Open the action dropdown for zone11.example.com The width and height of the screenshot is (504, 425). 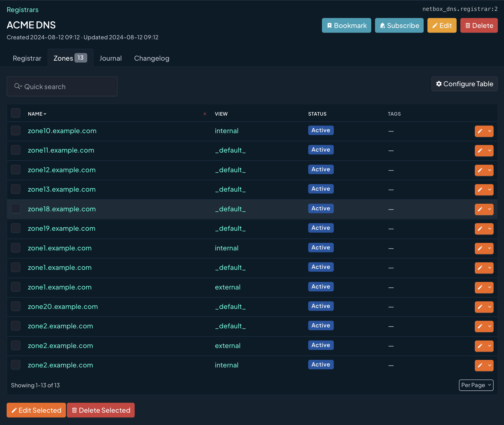point(490,151)
